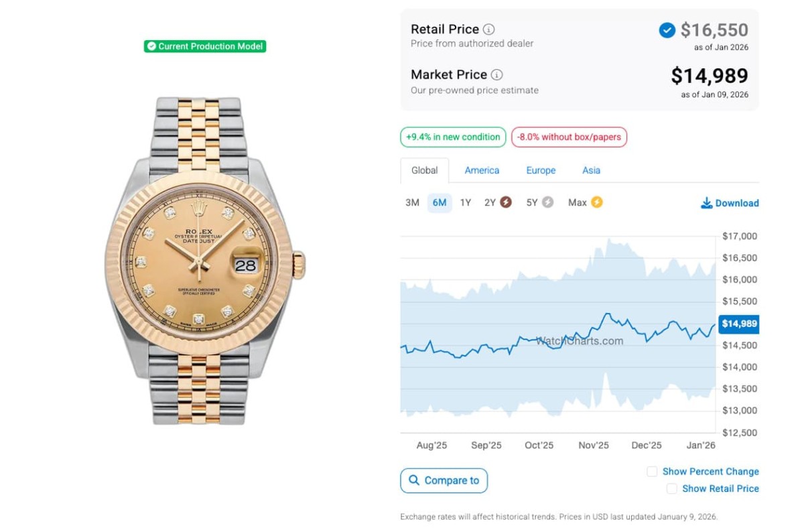
Task: Click the Rolex Datejust watch image
Action: [x=203, y=261]
